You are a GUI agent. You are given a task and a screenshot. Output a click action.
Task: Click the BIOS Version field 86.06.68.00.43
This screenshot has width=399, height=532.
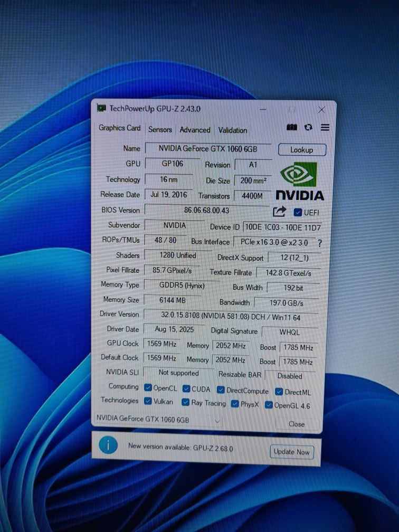click(207, 210)
